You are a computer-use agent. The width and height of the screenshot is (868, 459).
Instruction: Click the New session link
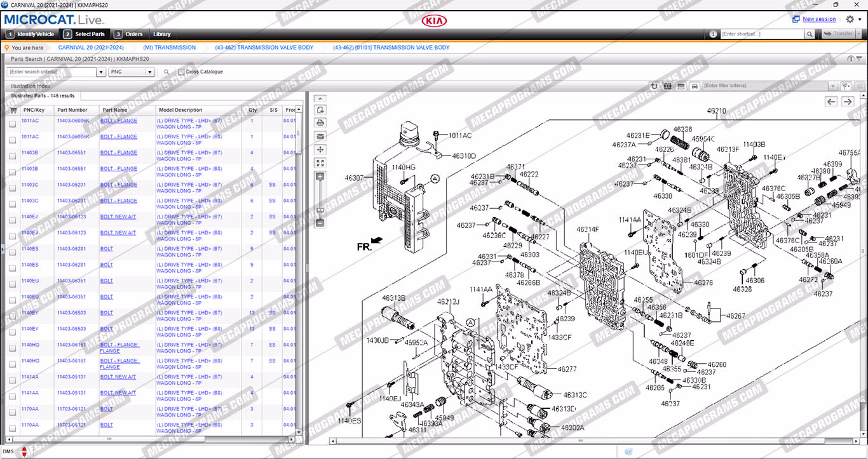pyautogui.click(x=819, y=20)
